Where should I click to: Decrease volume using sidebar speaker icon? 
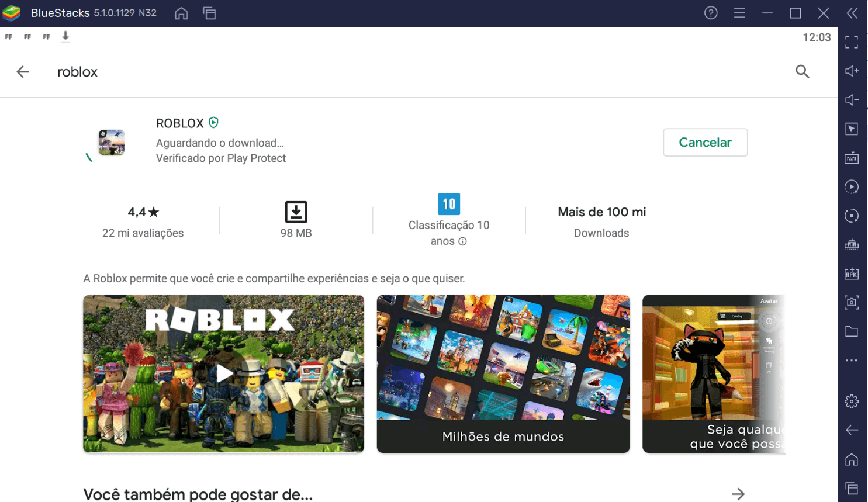[852, 100]
